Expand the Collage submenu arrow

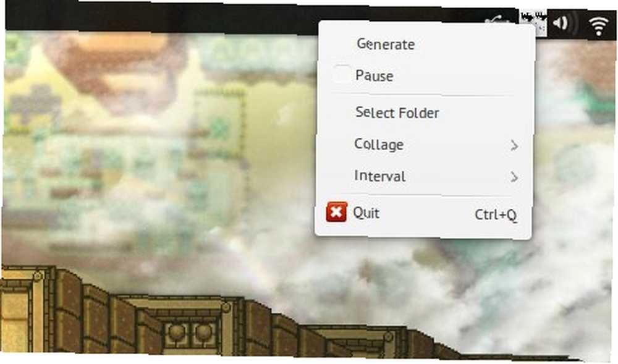(x=514, y=145)
